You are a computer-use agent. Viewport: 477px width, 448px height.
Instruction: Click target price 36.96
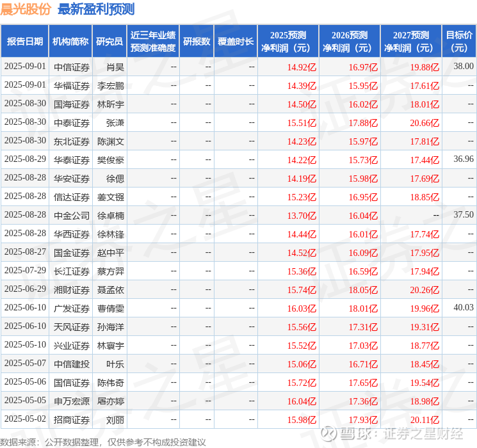pos(464,159)
